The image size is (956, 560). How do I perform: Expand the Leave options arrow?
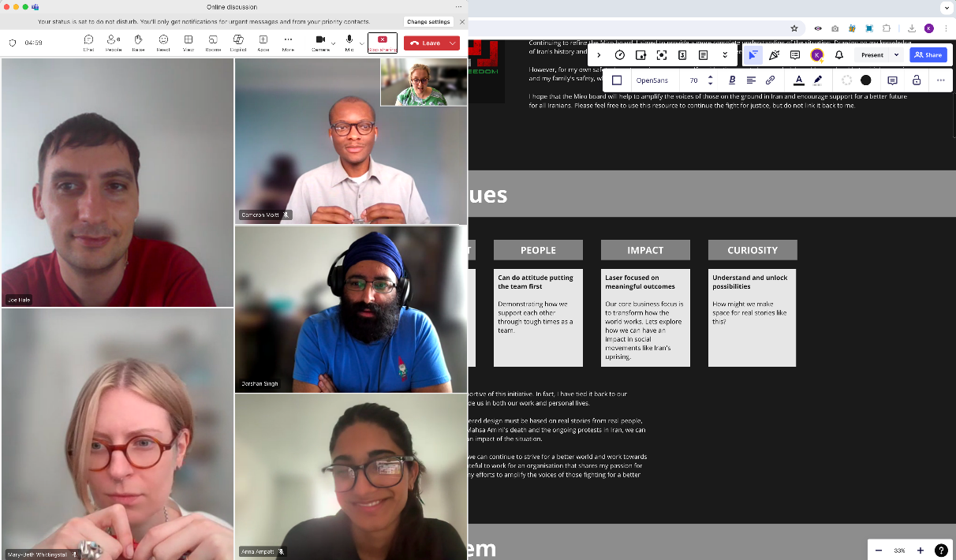(453, 43)
